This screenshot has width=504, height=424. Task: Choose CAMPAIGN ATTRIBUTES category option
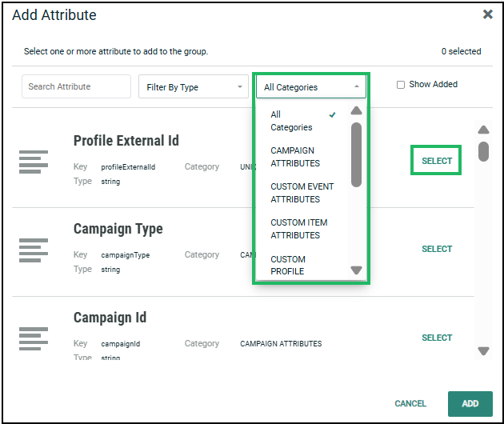(x=293, y=157)
